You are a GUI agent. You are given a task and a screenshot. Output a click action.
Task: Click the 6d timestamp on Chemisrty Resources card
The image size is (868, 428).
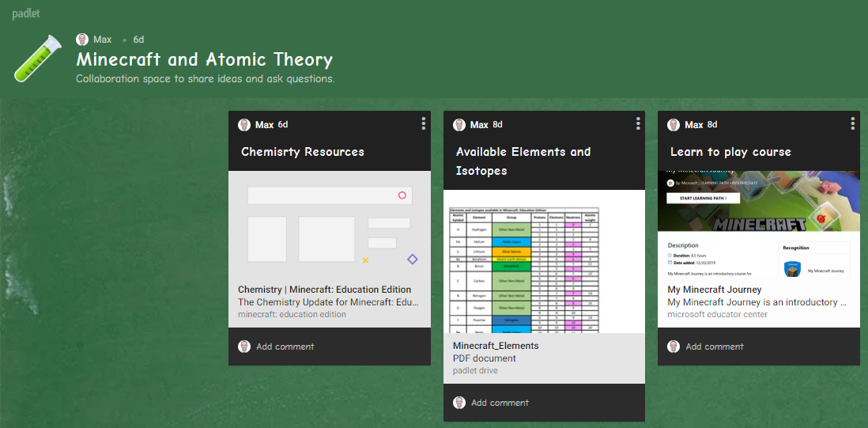point(283,124)
